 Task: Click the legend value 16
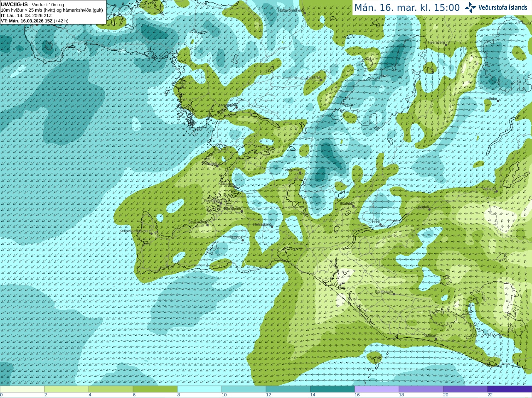tap(357, 395)
